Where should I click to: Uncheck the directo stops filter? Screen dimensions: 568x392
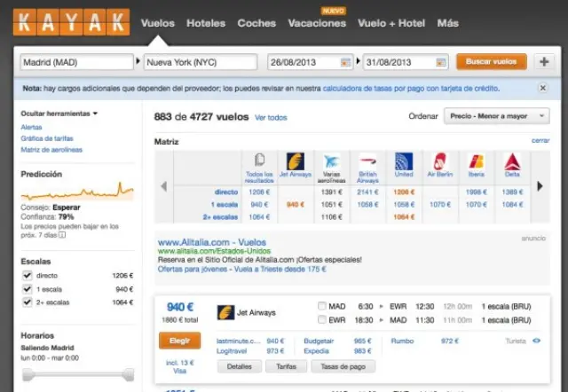(28, 276)
